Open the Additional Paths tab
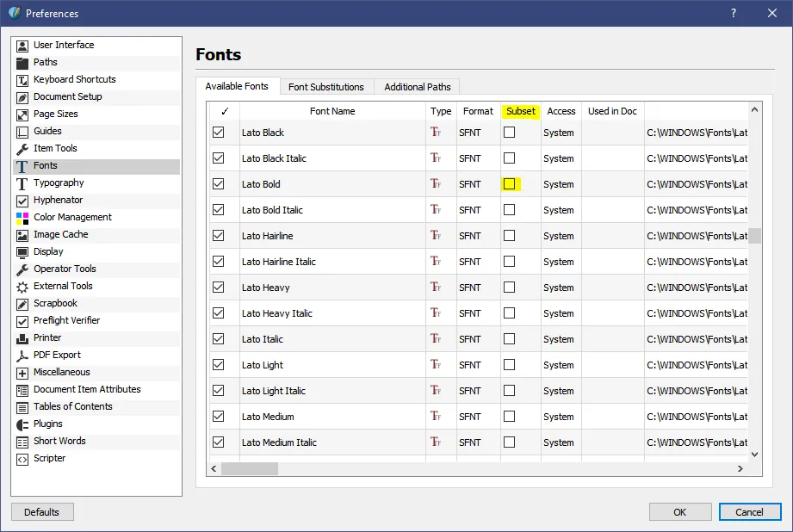This screenshot has width=793, height=532. (x=418, y=87)
